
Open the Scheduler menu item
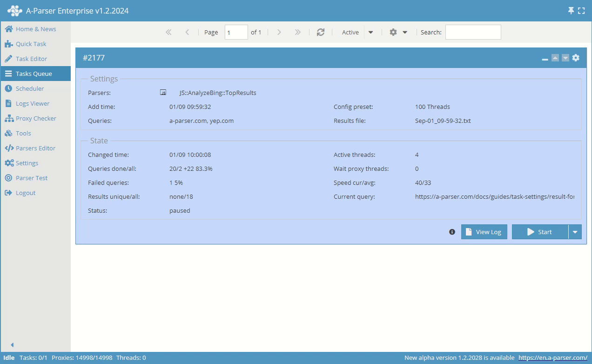[30, 88]
